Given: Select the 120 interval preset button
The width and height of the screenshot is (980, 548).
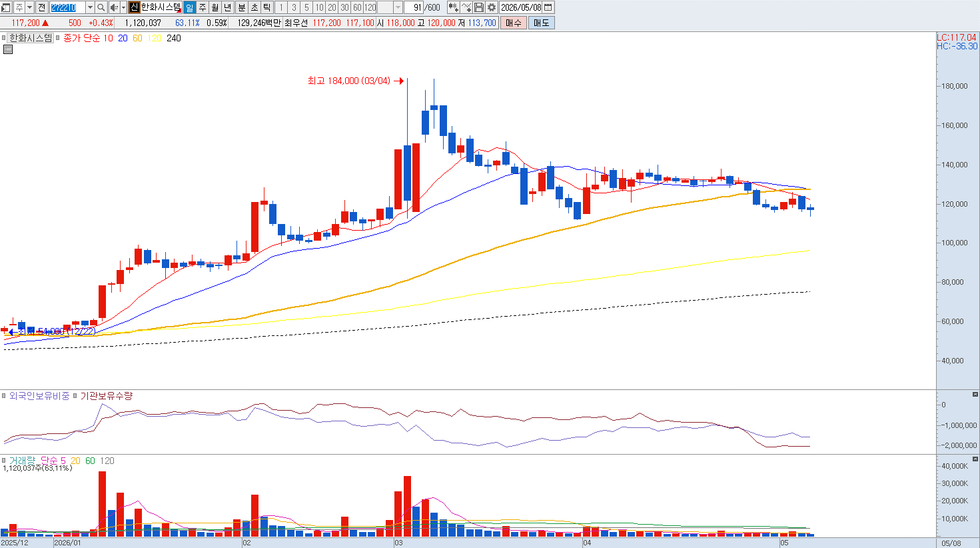Looking at the screenshot, I should click(x=370, y=7).
